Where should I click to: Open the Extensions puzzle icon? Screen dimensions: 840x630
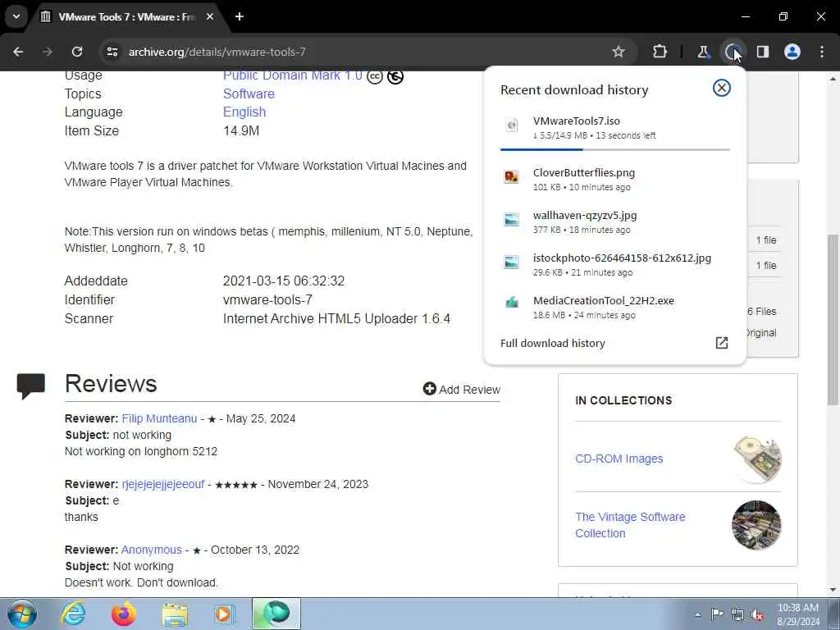pos(660,52)
